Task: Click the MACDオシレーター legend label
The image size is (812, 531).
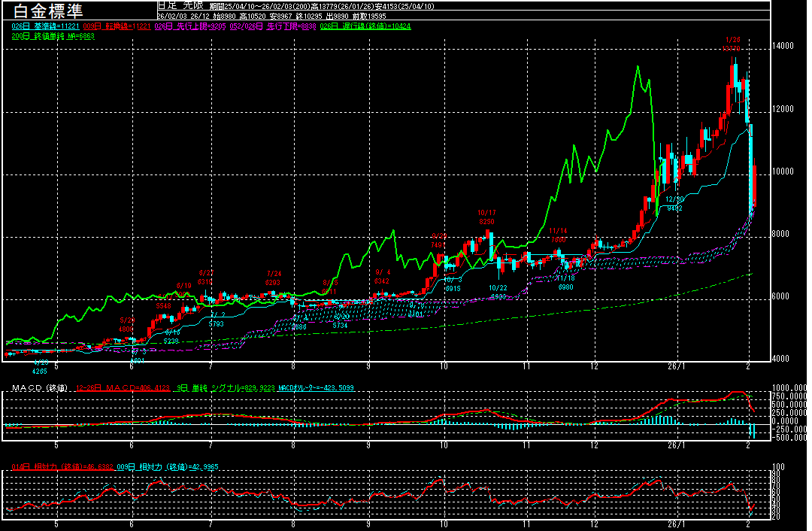Action: [316, 388]
